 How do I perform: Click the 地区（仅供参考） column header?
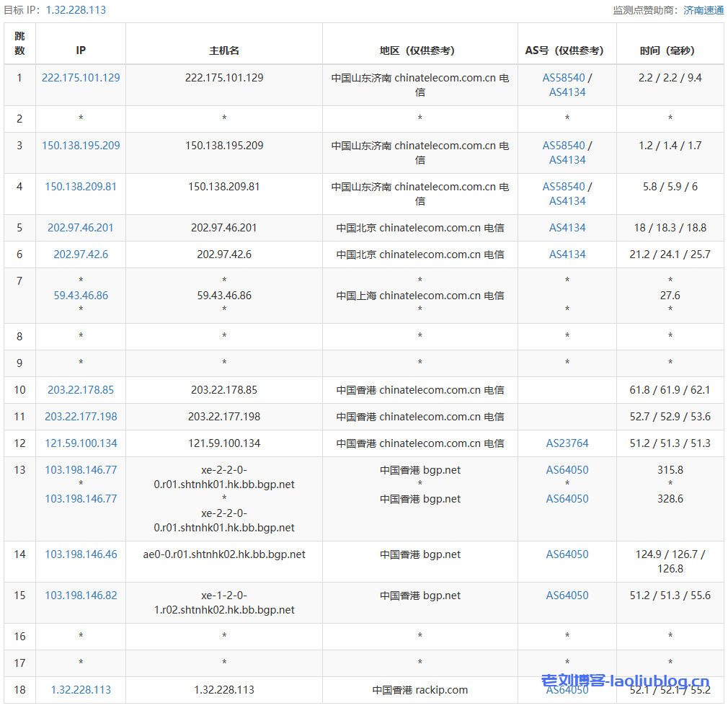(x=420, y=50)
